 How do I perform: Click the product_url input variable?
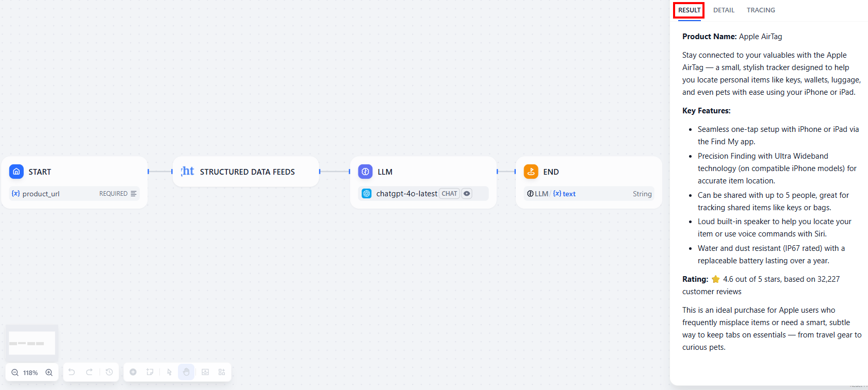coord(41,194)
